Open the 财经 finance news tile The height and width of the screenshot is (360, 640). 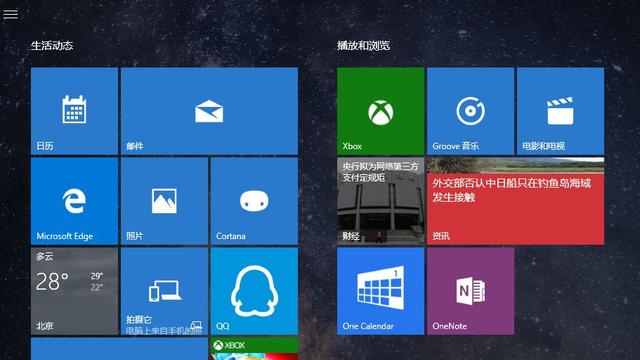(380, 201)
